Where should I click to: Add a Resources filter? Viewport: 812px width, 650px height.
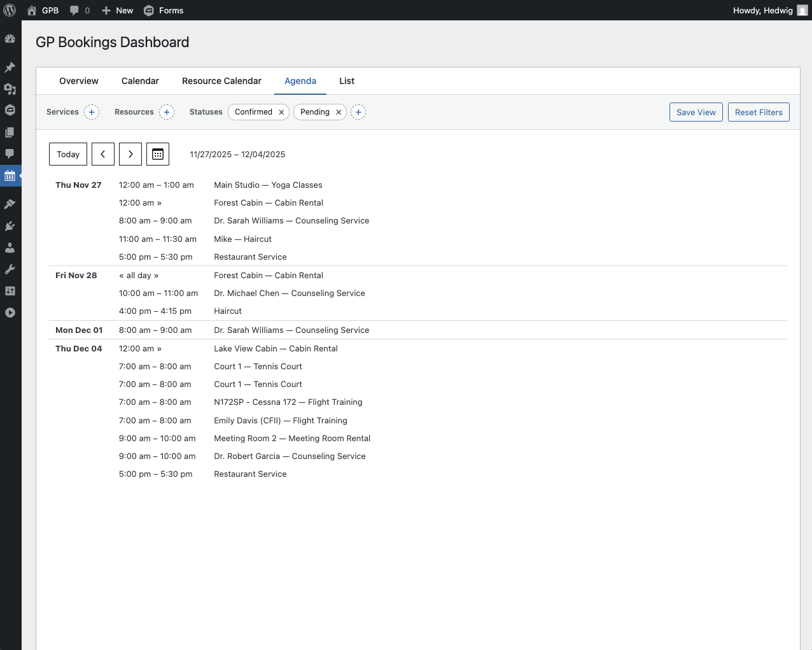(167, 112)
